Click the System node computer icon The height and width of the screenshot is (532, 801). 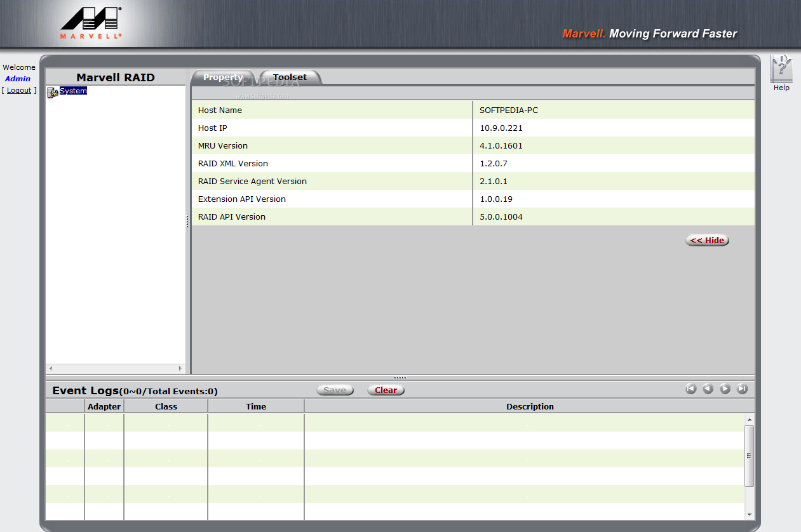pos(53,92)
